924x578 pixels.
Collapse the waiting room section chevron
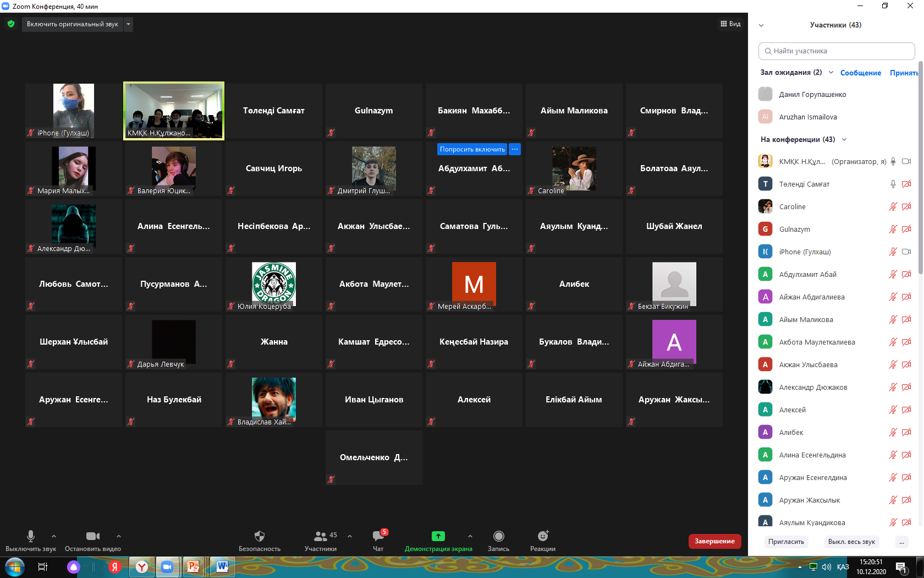pyautogui.click(x=831, y=73)
